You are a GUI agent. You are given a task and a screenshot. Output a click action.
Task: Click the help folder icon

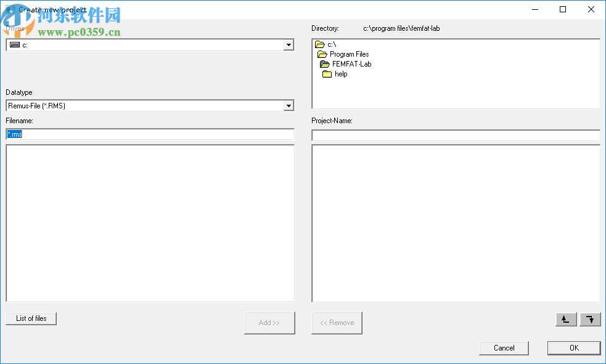tap(327, 74)
